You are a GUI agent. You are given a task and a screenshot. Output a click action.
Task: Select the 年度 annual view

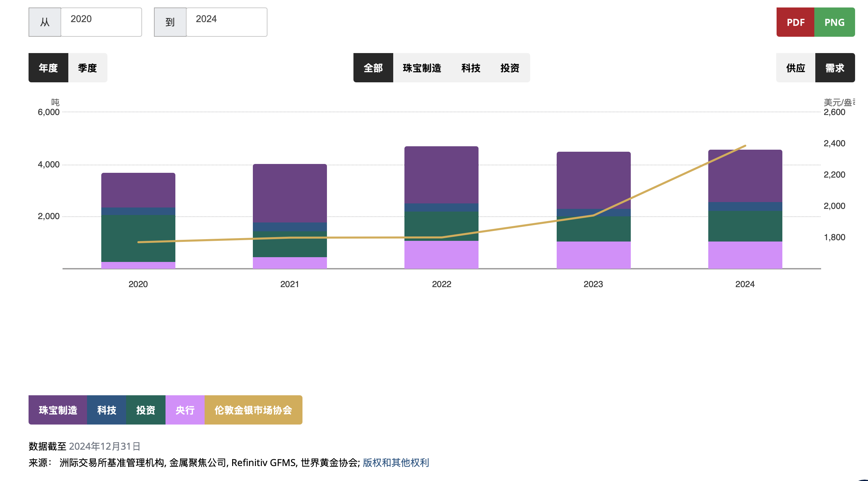48,68
